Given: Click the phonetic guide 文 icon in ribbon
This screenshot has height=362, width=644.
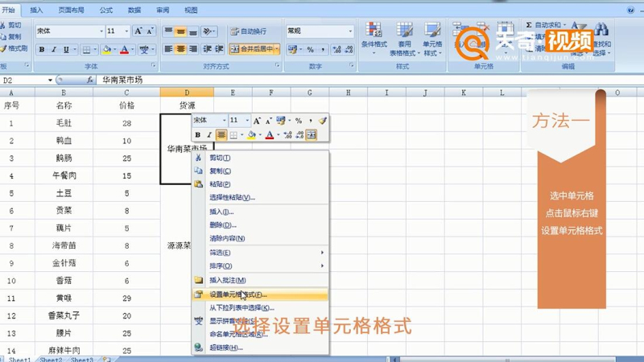Looking at the screenshot, I should point(144,50).
